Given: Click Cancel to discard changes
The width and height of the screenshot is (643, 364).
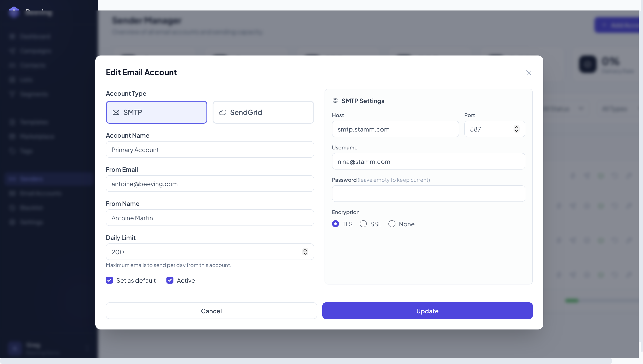Looking at the screenshot, I should (211, 311).
